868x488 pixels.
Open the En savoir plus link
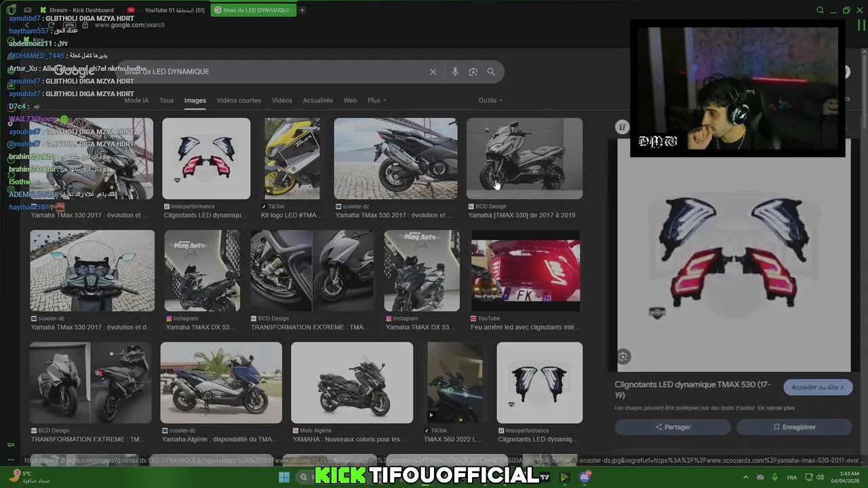click(776, 408)
